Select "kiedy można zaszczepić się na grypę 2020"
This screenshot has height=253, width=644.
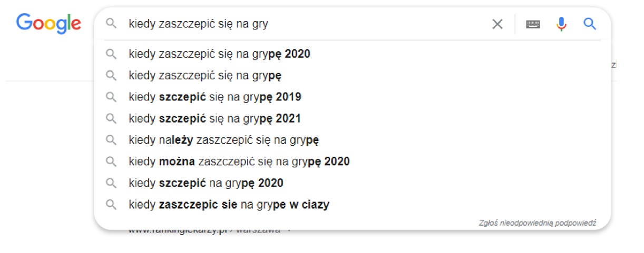239,161
